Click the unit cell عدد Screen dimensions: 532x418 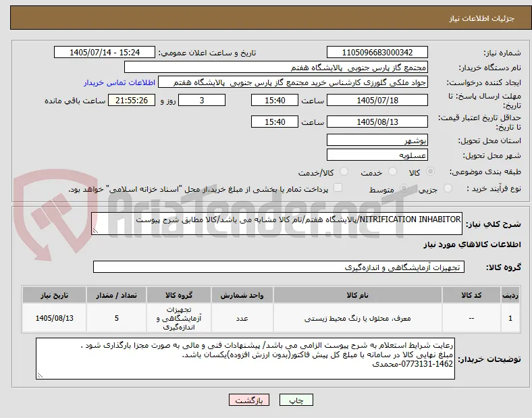click(242, 318)
